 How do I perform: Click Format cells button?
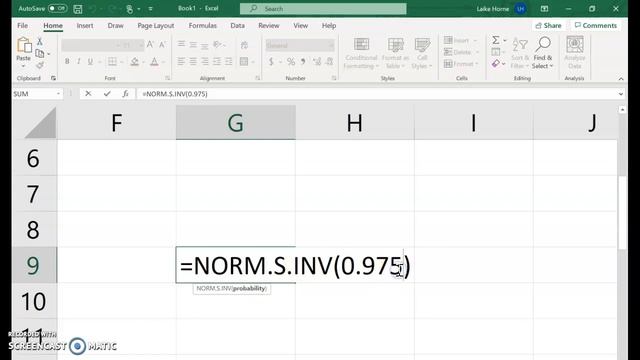coord(461,64)
